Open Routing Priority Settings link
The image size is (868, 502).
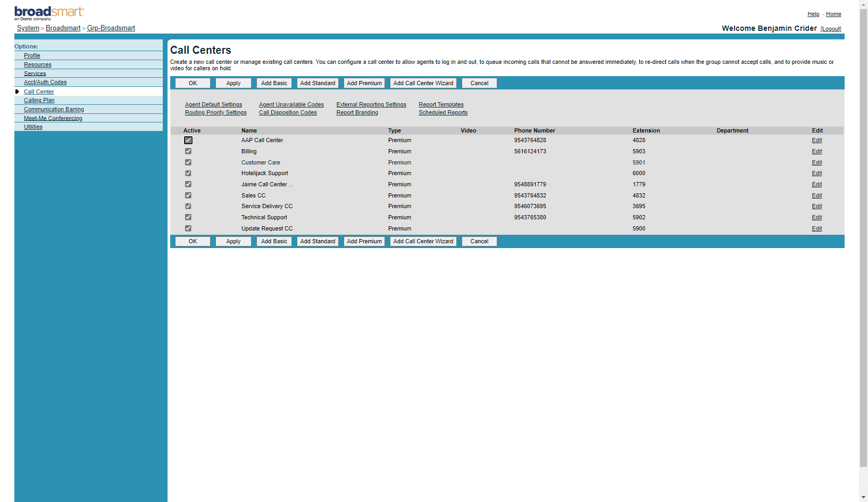216,112
